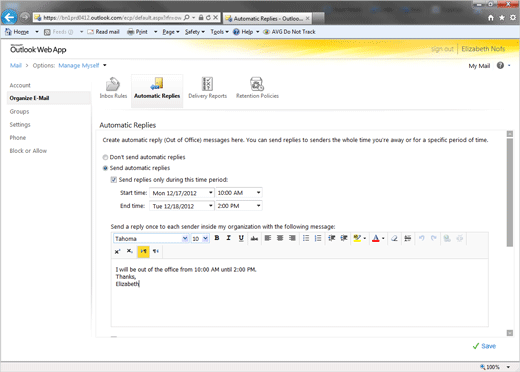520x372 pixels.
Task: Open browser favorites star icon
Action: tap(502, 18)
